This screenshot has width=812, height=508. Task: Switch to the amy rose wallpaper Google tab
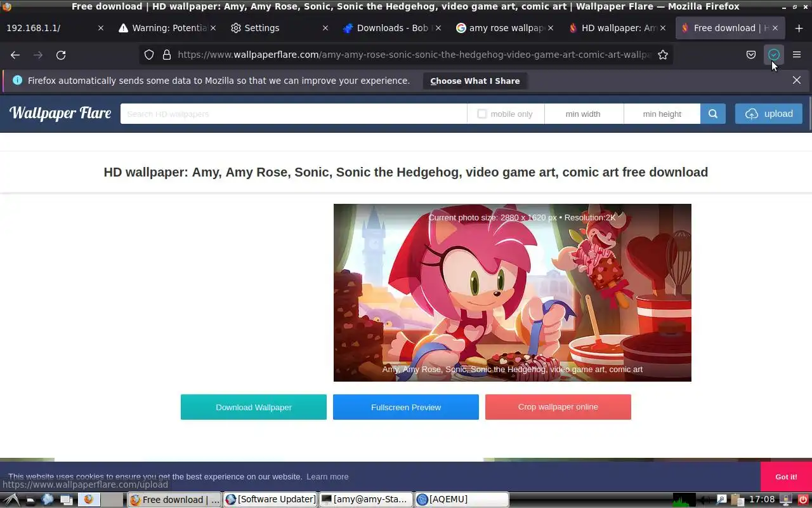504,28
